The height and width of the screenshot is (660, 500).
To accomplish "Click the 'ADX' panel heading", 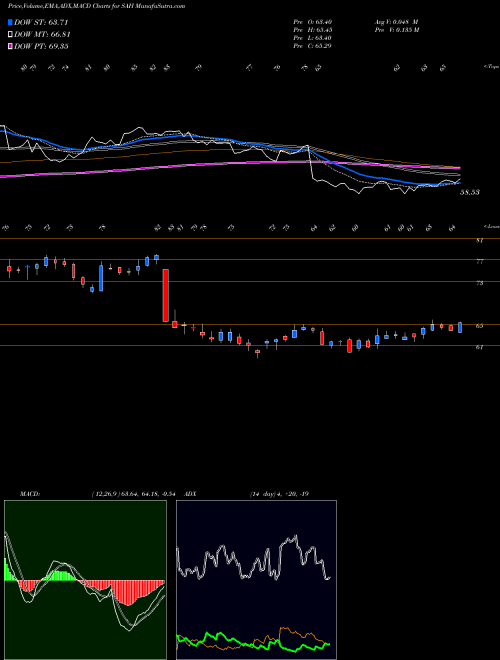I will pos(191,494).
